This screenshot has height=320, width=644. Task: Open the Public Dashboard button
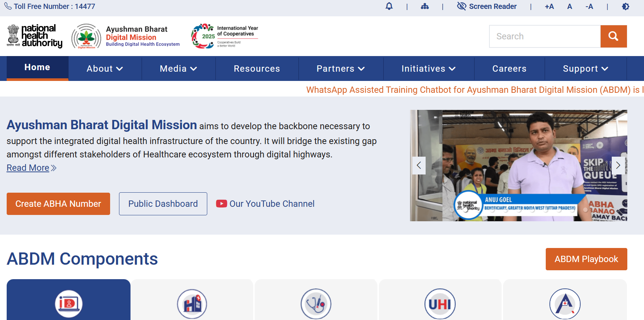163,204
